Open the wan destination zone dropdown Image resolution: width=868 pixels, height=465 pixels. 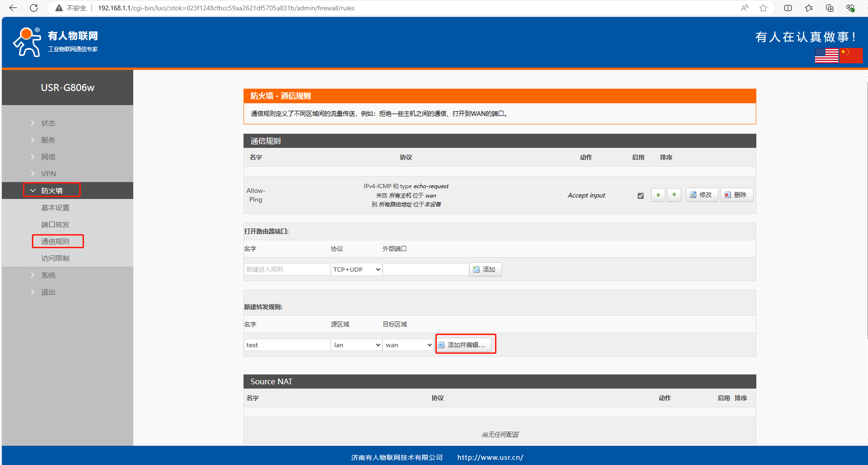[x=408, y=345]
